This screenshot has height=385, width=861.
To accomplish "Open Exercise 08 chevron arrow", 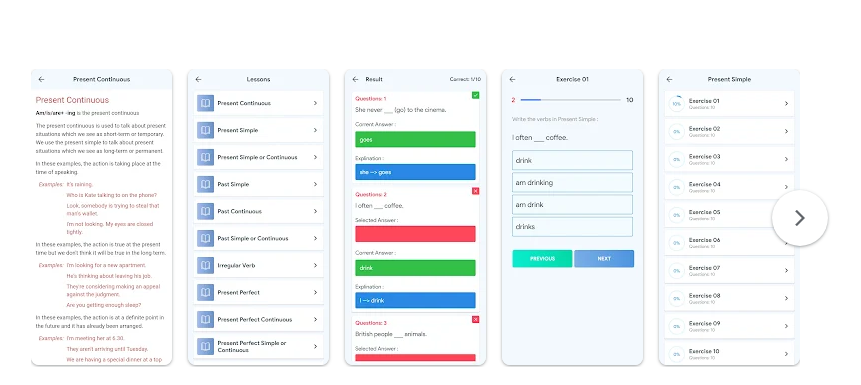I will click(x=786, y=298).
